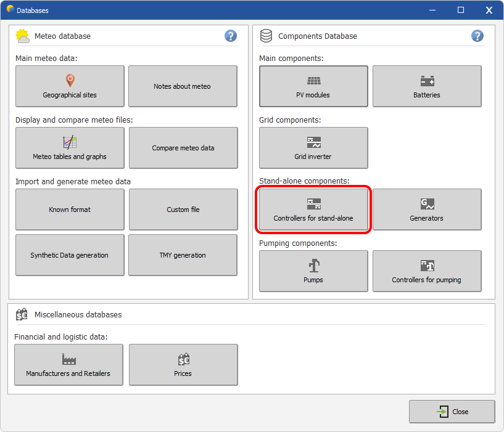Screen dimensions: 504x432
Task: Open Controllers for stand-alone
Action: (x=313, y=210)
